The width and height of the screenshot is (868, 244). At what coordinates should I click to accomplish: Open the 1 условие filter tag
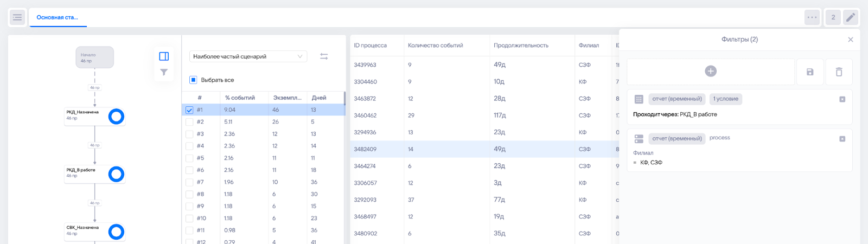(x=726, y=99)
